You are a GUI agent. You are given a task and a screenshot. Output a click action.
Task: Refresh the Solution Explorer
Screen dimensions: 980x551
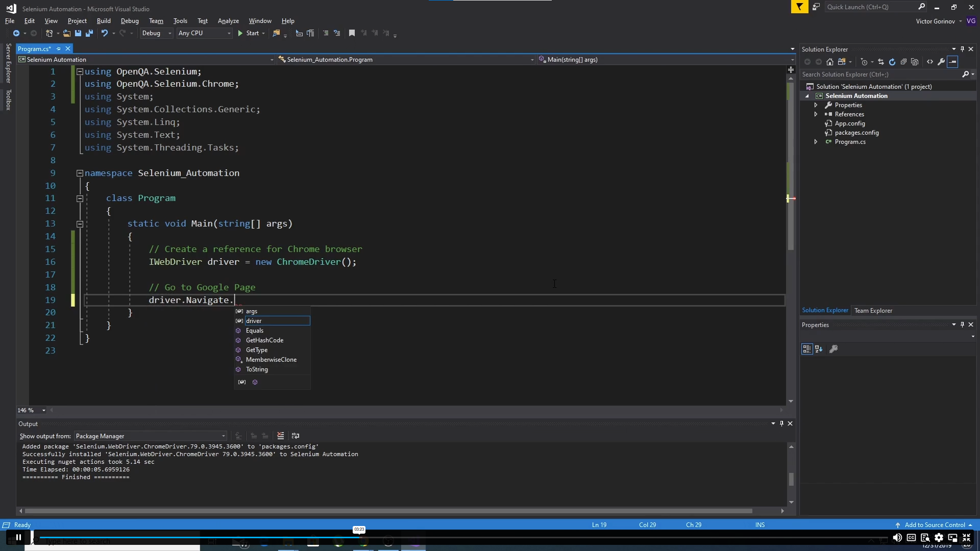point(892,62)
